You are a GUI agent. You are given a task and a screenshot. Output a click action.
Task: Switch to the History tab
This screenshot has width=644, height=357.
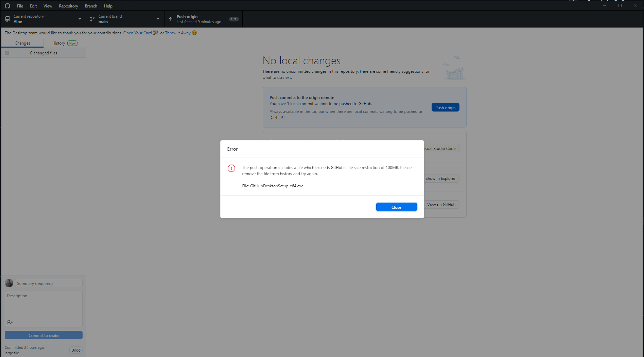coord(65,43)
